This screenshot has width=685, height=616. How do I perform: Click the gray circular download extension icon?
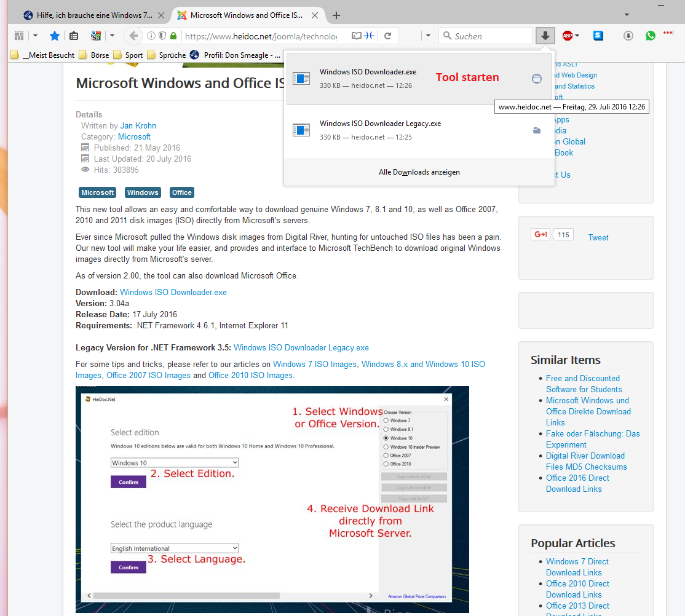coord(628,36)
